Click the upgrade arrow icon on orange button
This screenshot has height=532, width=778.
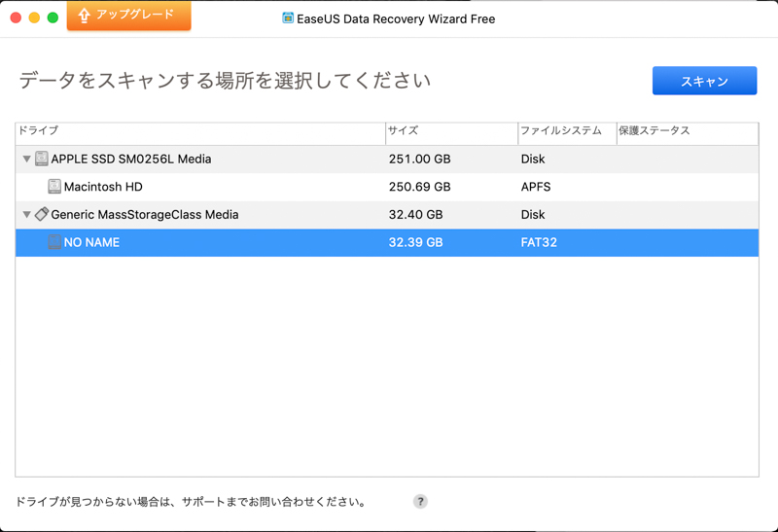click(84, 15)
